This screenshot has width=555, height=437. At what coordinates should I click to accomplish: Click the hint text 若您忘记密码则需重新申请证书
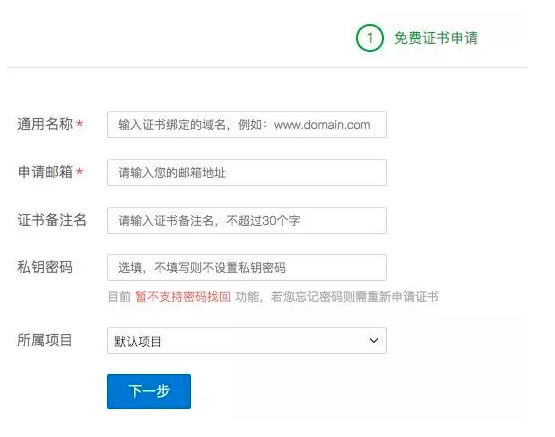pyautogui.click(x=355, y=297)
